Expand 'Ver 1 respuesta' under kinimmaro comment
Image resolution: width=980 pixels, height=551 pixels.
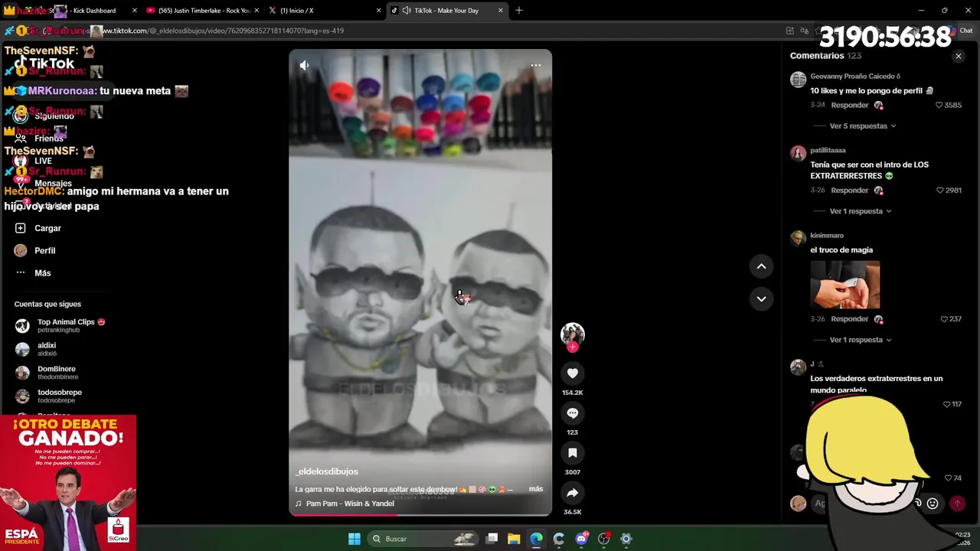click(x=860, y=340)
